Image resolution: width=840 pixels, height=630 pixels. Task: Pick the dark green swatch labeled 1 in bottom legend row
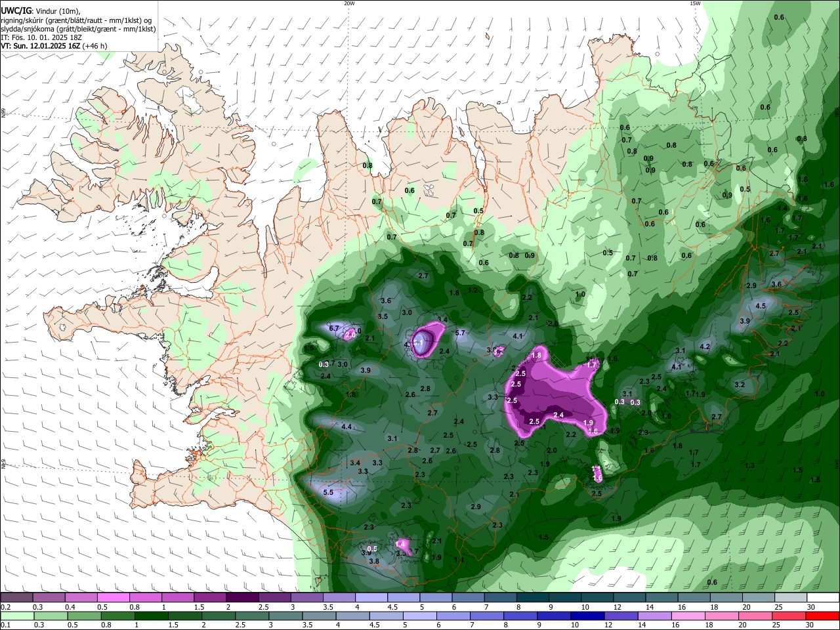pos(151,616)
